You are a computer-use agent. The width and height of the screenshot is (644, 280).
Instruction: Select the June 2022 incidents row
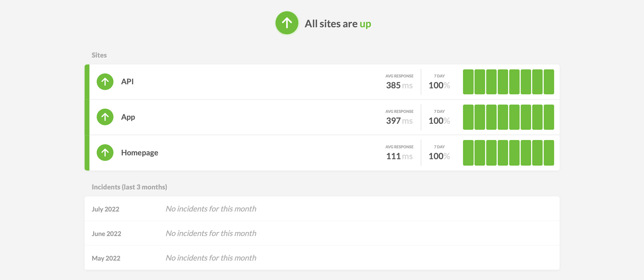coord(322,233)
